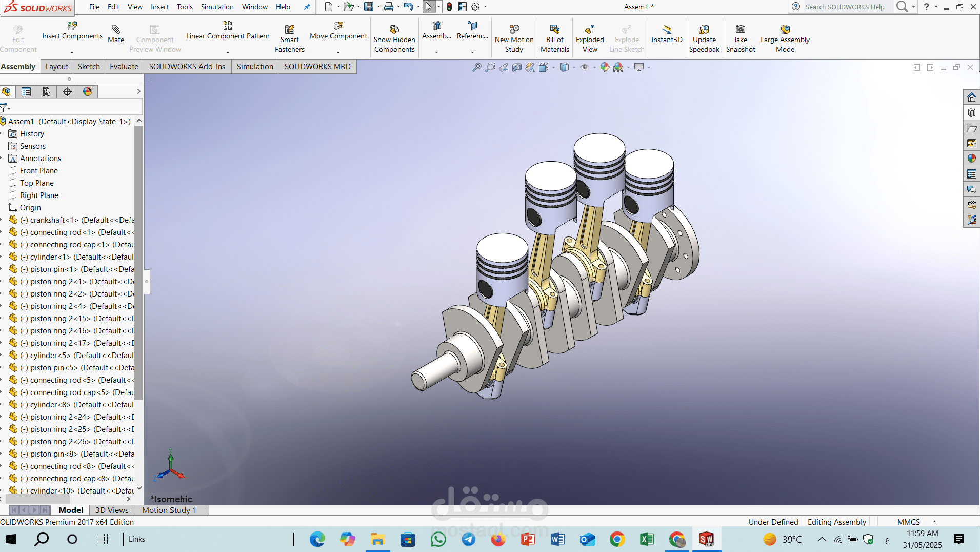Switch to SOLIDWORKS Add-Ins tab
Viewport: 980px width, 552px height.
tap(187, 67)
